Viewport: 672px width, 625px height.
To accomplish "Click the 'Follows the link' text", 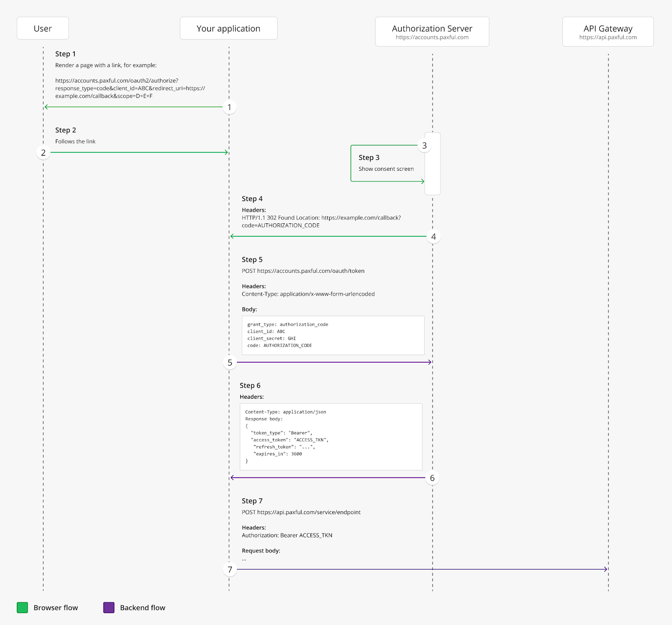I will point(75,141).
